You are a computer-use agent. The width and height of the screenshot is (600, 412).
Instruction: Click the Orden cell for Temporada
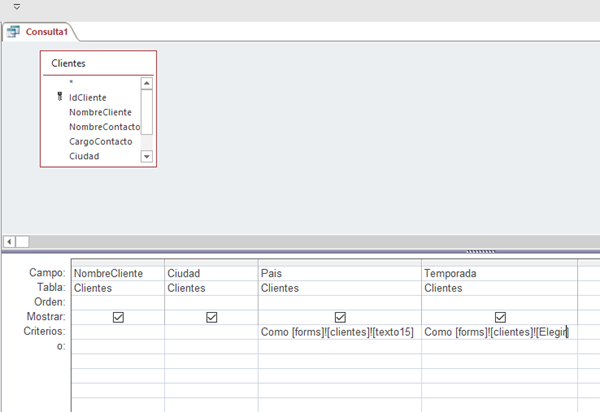pos(499,303)
